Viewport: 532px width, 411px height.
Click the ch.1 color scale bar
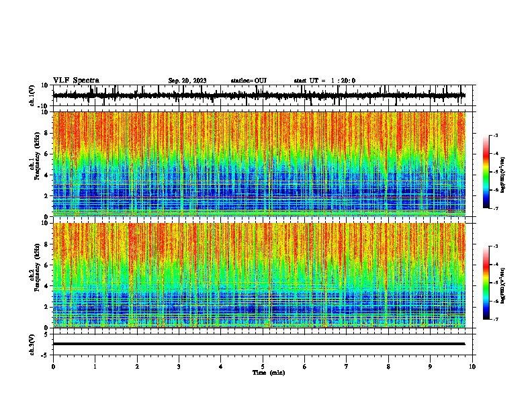[x=486, y=172]
